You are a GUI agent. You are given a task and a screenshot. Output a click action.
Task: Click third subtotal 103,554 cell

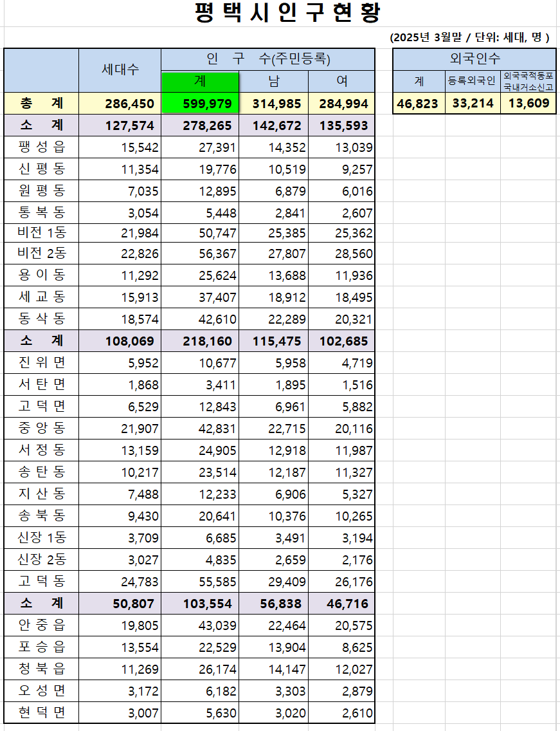200,604
